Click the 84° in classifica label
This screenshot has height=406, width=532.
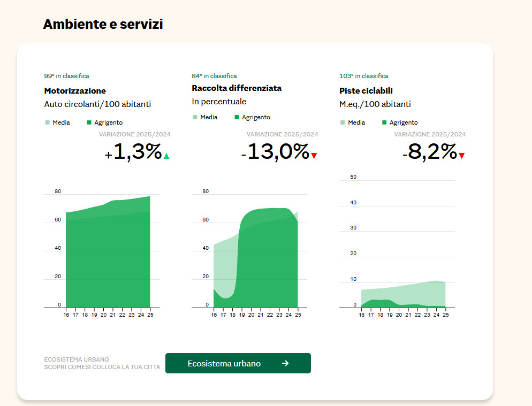pos(214,76)
